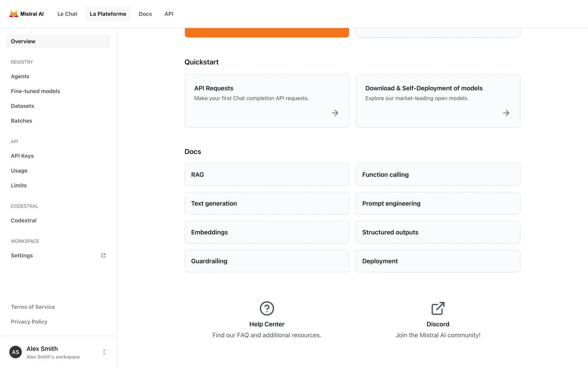Click the orange banner card at top
The width and height of the screenshot is (588, 368).
click(x=267, y=33)
